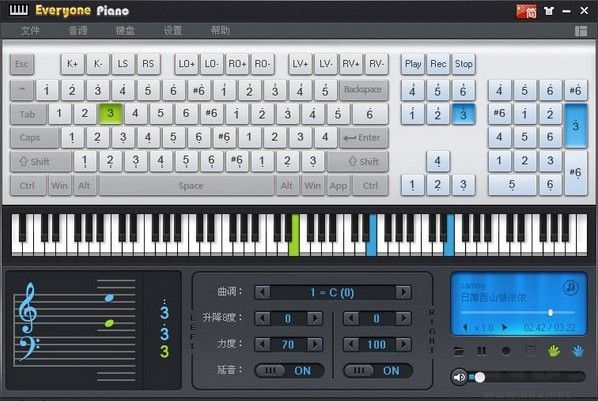Increase the left hand velocity from 70
Screen dimensions: 598x401
(315, 345)
